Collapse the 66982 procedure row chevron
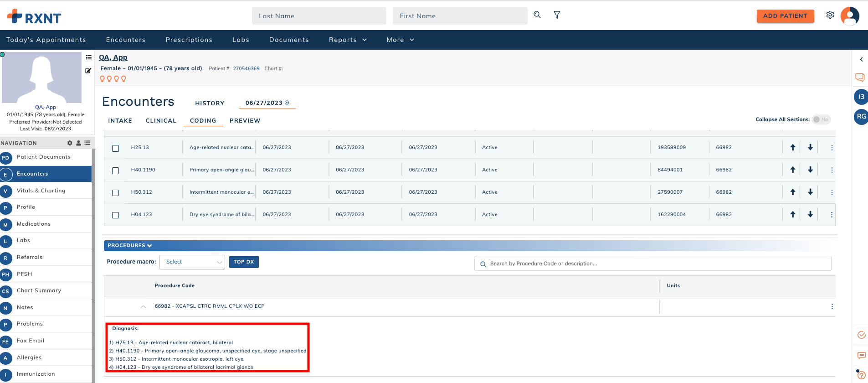Screen dimensions: 868x383 tap(144, 306)
